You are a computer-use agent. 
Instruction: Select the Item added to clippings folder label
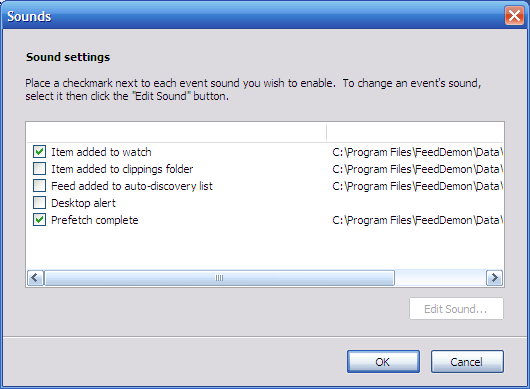click(122, 169)
